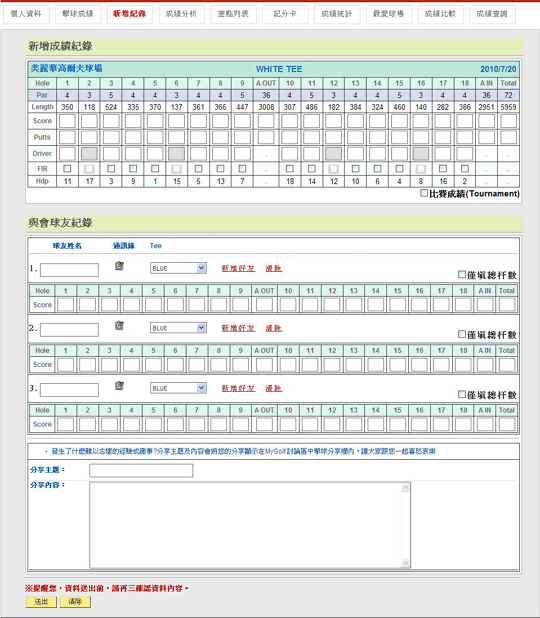
Task: Click Putts box for hole 1
Action: click(67, 137)
